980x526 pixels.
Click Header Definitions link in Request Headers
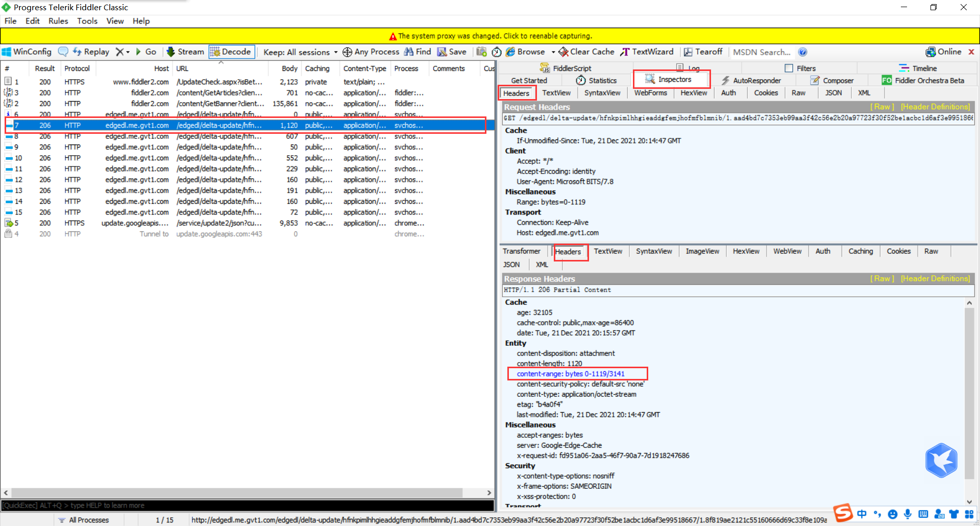click(935, 107)
